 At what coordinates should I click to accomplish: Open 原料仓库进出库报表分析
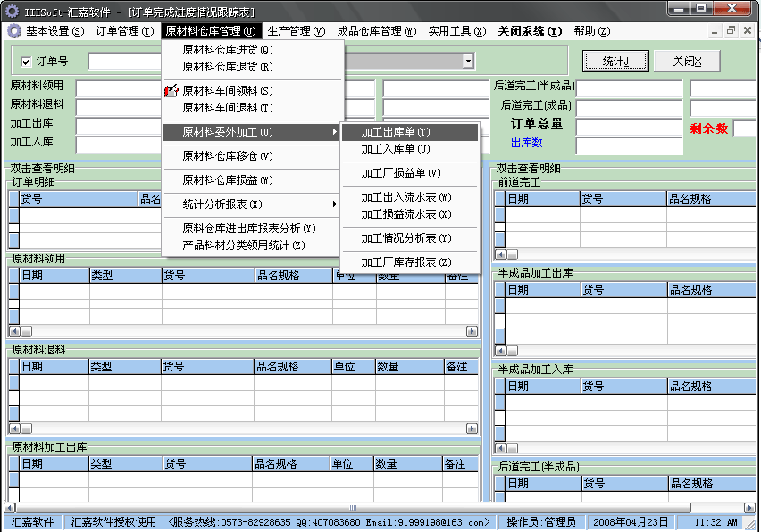pyautogui.click(x=253, y=228)
